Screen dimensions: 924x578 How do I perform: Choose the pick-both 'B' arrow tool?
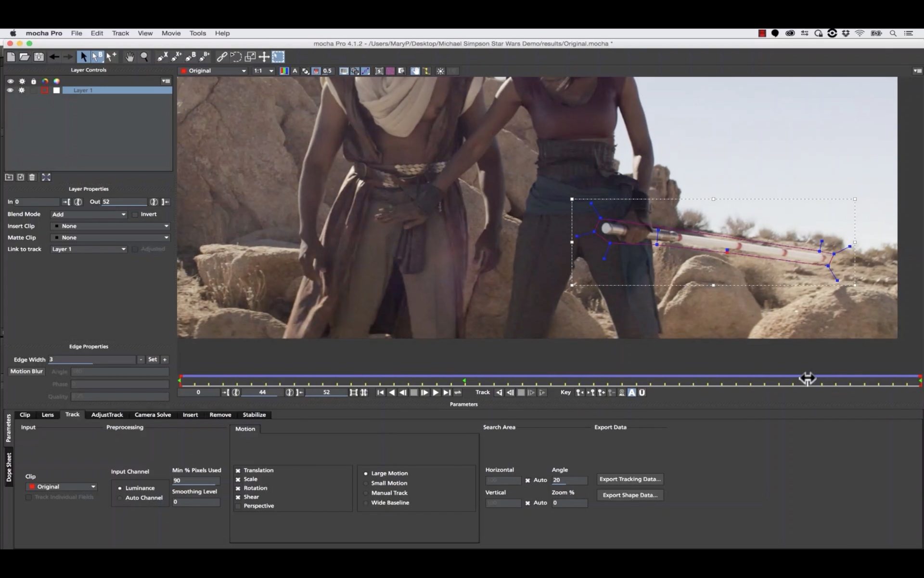97,57
